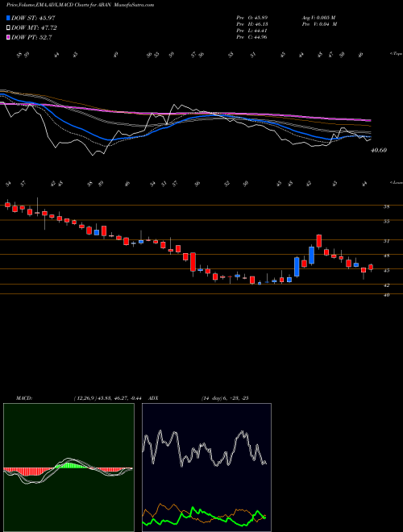Select the 'DOW PT: 52.7' legend label
Viewport: 403px width, 532px height.
coord(31,37)
